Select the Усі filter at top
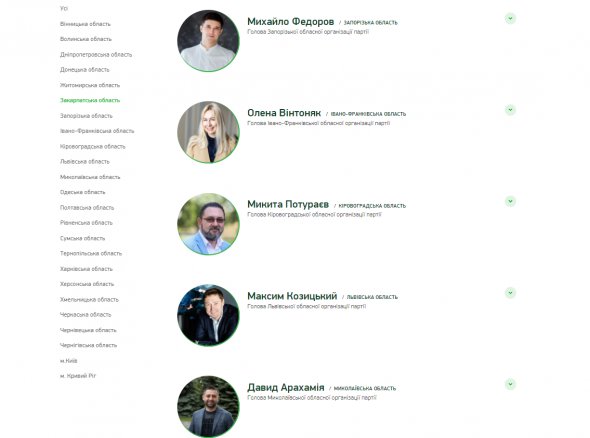Viewport: 590px width, 438px height. pyautogui.click(x=64, y=8)
